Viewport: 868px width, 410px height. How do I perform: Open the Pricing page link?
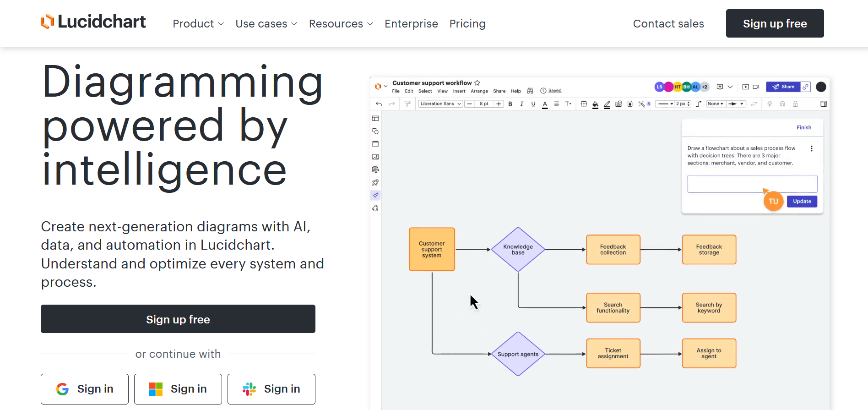pos(467,24)
